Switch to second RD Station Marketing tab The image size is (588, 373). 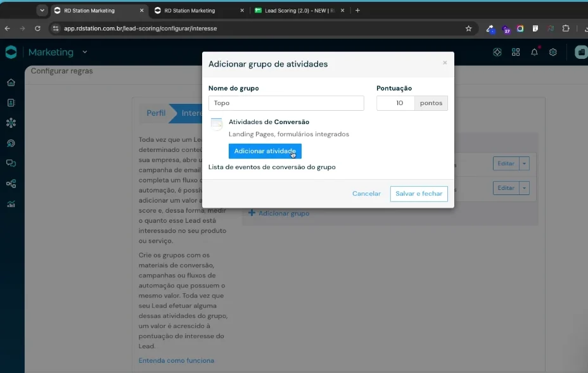(199, 11)
